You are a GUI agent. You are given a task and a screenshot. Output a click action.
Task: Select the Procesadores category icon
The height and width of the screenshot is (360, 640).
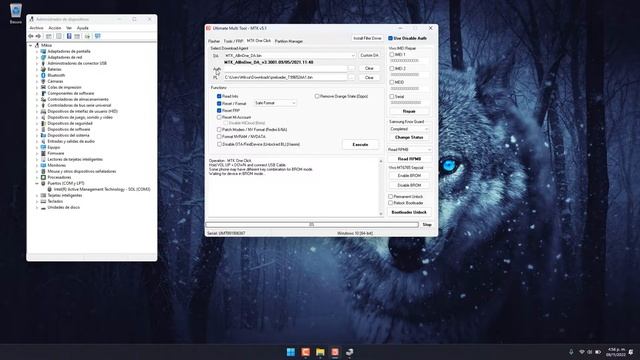point(43,177)
